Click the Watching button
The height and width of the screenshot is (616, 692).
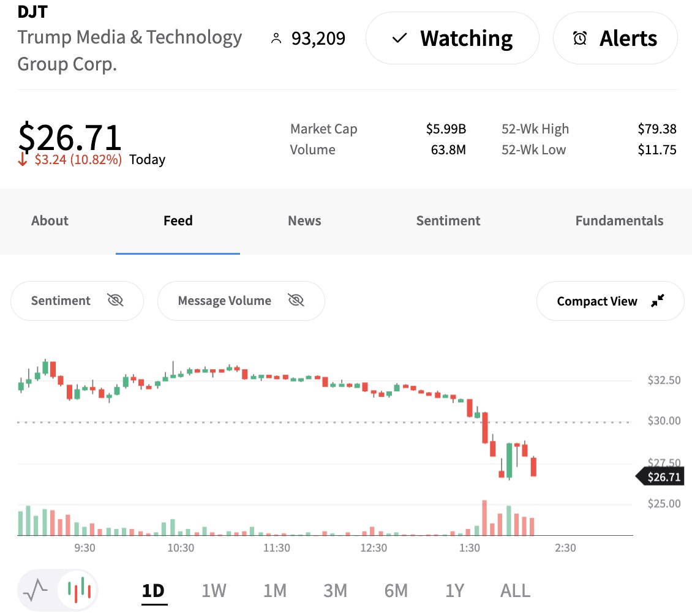pyautogui.click(x=453, y=39)
